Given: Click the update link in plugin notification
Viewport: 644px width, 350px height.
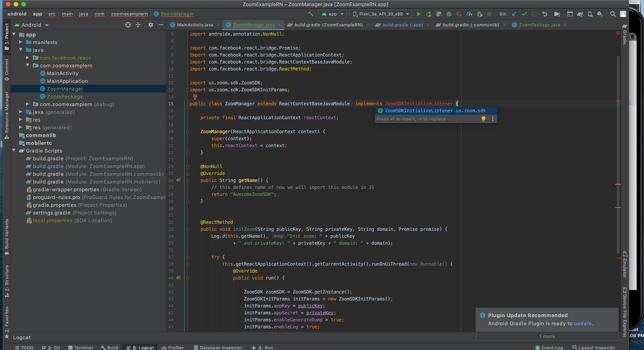Looking at the screenshot, I should tap(583, 323).
